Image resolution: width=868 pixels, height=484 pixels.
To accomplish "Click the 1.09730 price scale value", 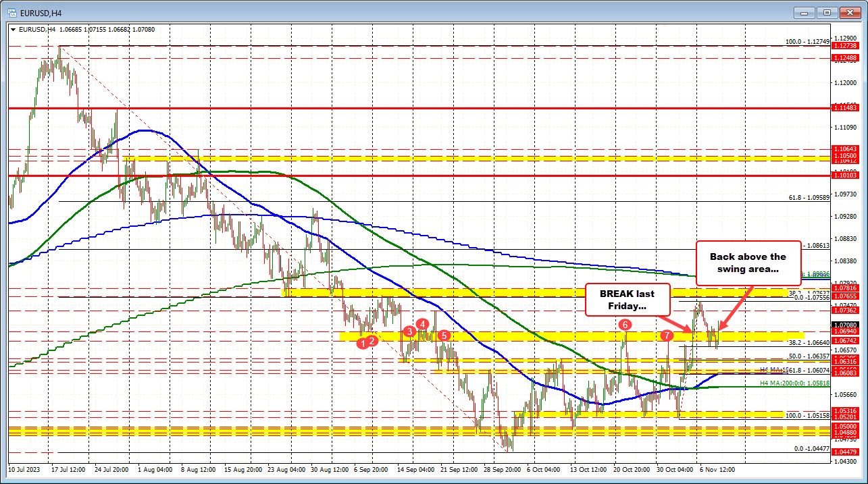I will click(x=845, y=194).
